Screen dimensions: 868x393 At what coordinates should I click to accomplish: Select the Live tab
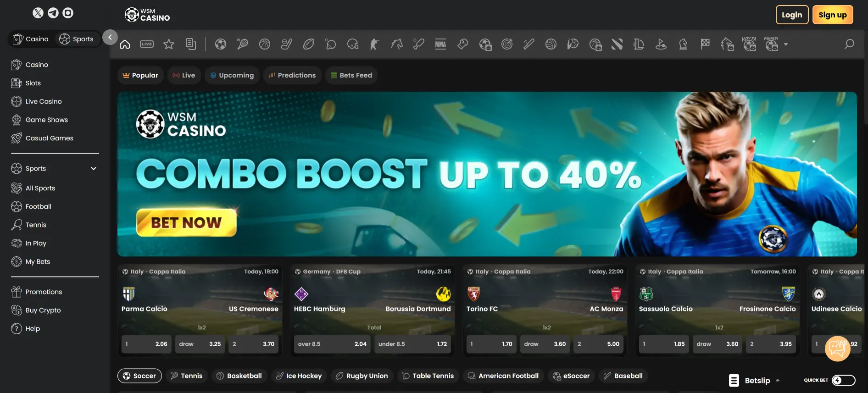[x=184, y=75]
